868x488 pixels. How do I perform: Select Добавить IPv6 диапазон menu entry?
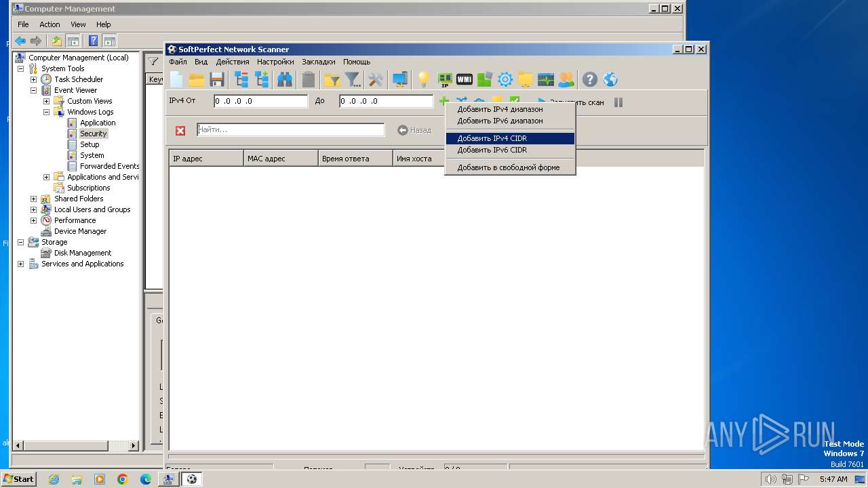coord(510,121)
